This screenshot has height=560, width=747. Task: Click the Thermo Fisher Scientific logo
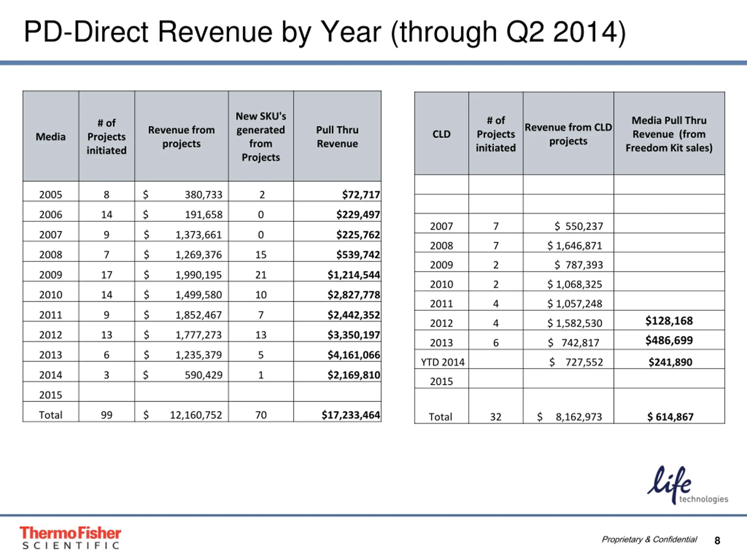[70, 538]
